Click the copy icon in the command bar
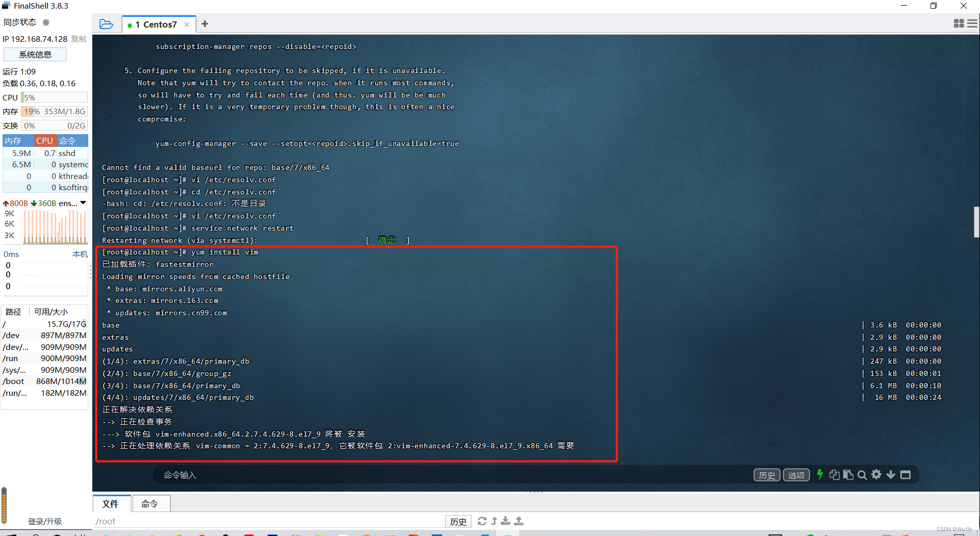The width and height of the screenshot is (980, 536). (834, 475)
